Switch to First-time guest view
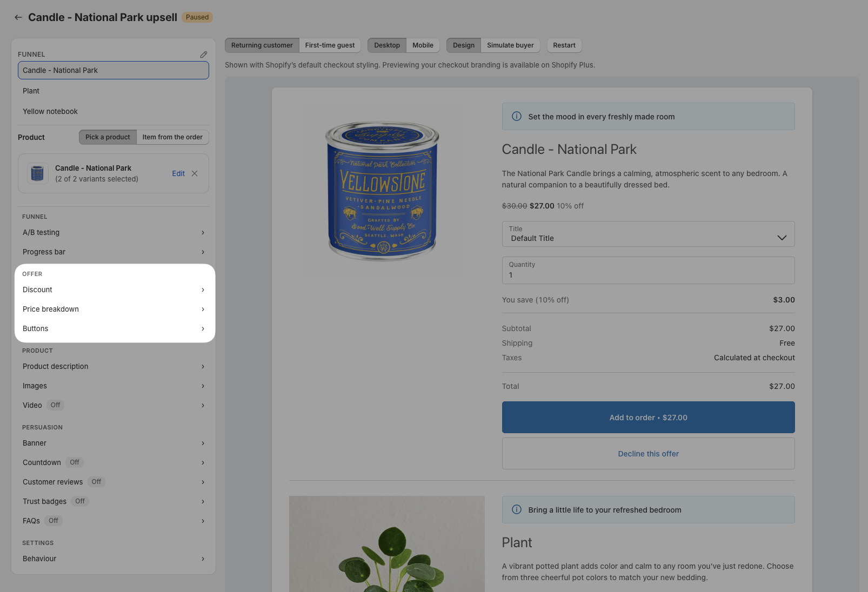The image size is (868, 592). pos(330,45)
